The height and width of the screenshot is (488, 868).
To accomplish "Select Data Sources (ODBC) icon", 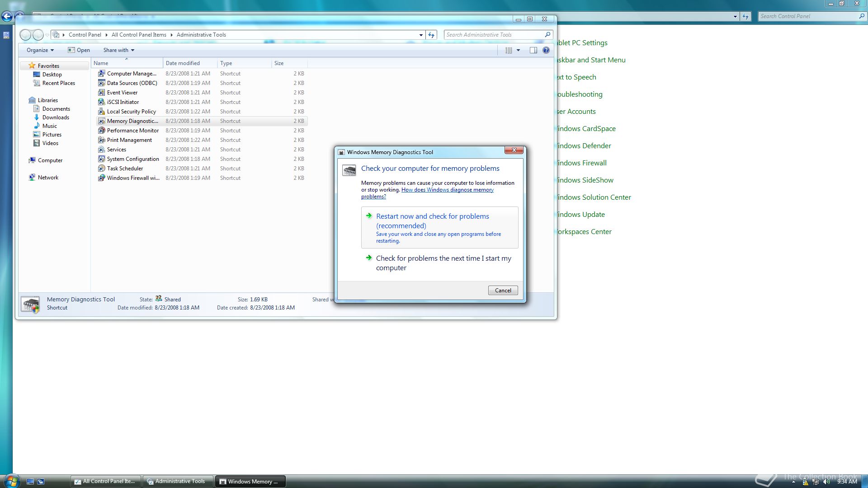I will pos(102,83).
